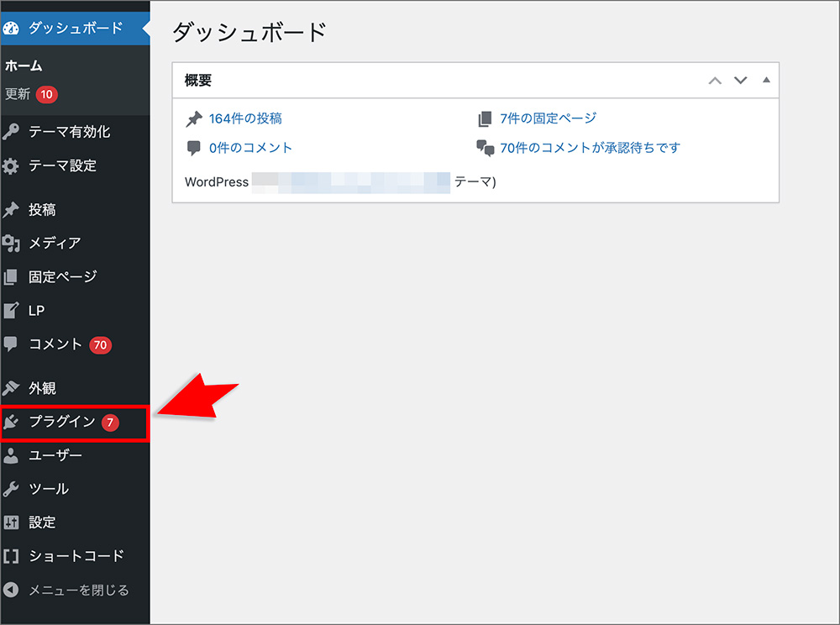Click the paintbrush icon beside 外観
This screenshot has width=840, height=625.
(11, 388)
